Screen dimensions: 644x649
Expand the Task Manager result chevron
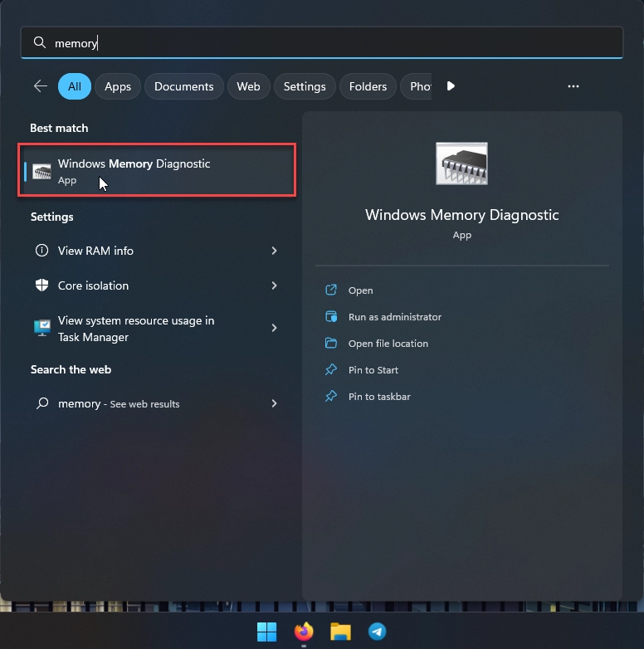pyautogui.click(x=274, y=328)
